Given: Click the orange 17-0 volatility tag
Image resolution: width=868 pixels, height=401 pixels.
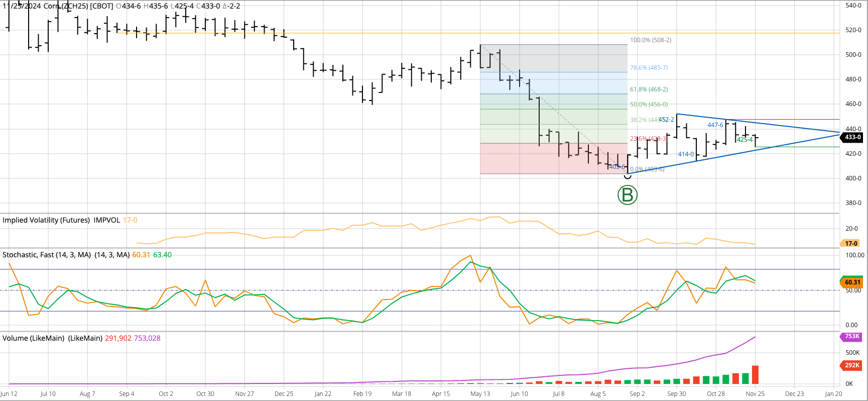Looking at the screenshot, I should coord(851,243).
